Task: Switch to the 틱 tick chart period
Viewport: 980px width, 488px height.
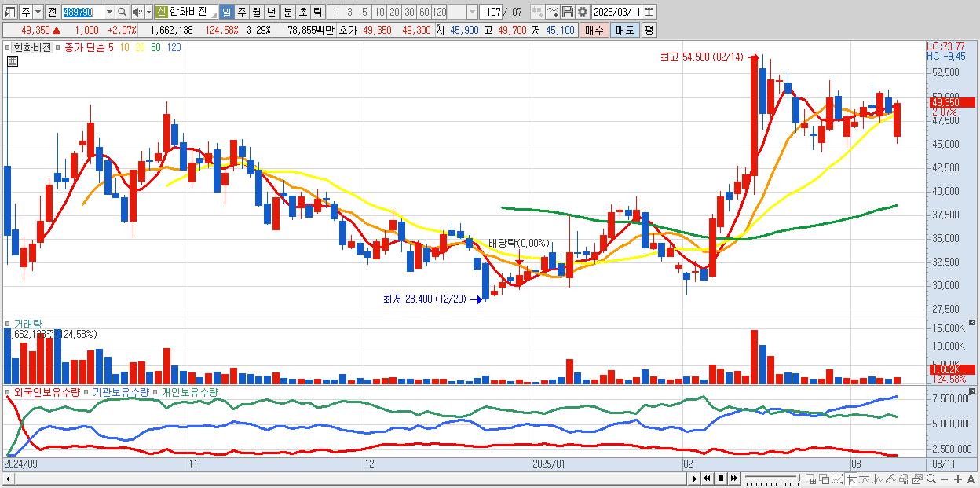Action: (x=317, y=12)
